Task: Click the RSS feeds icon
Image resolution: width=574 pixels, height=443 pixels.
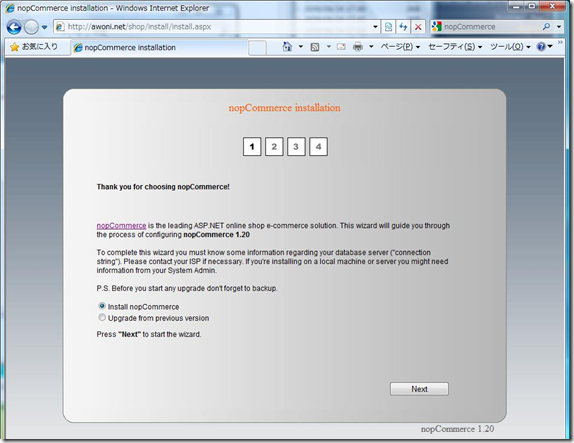Action: [x=315, y=47]
